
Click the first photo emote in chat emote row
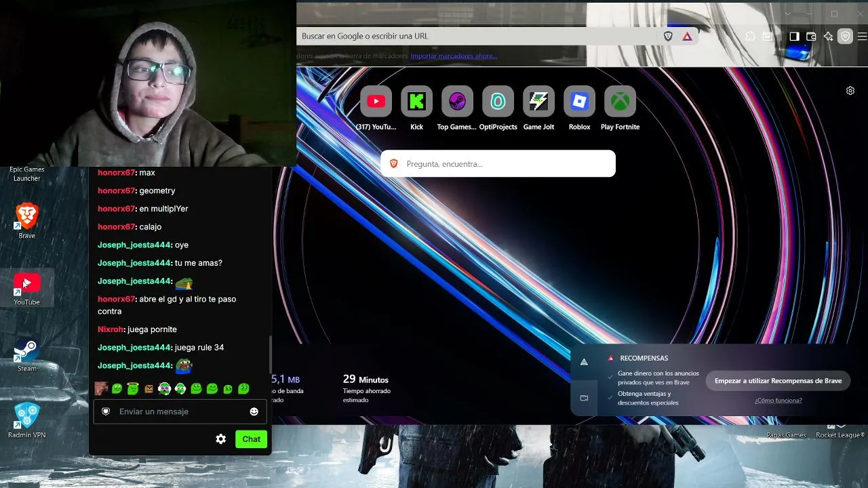tap(101, 388)
